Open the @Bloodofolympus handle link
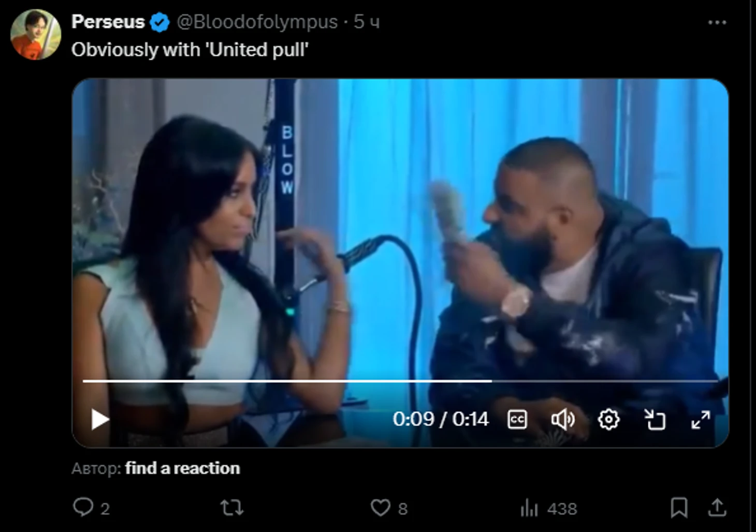Image resolution: width=756 pixels, height=532 pixels. click(257, 22)
